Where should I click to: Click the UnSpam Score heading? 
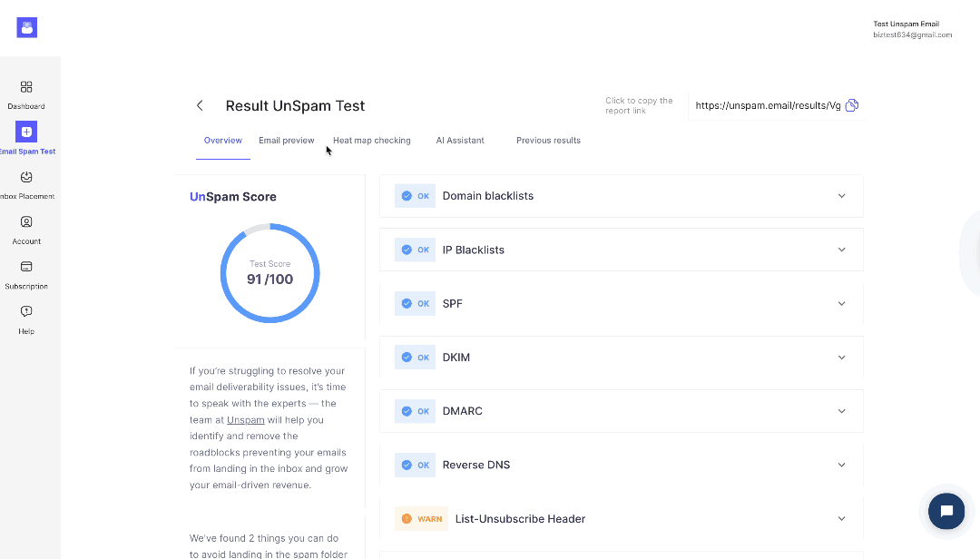[233, 197]
